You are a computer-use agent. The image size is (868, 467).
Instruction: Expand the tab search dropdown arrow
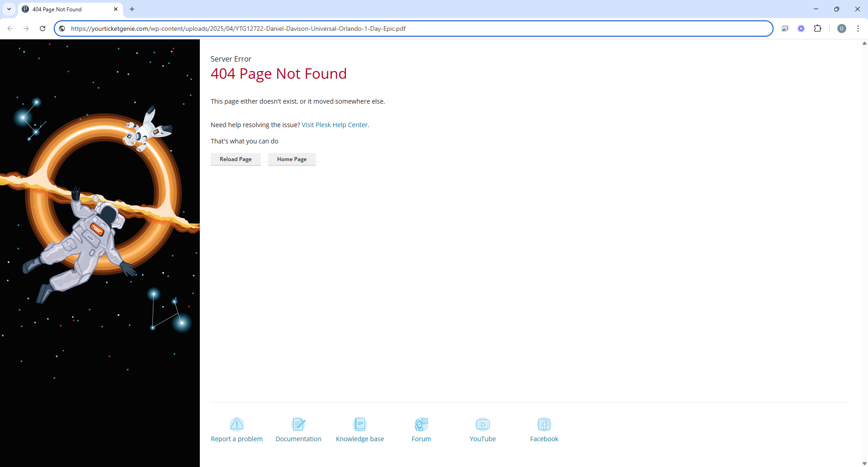click(9, 9)
